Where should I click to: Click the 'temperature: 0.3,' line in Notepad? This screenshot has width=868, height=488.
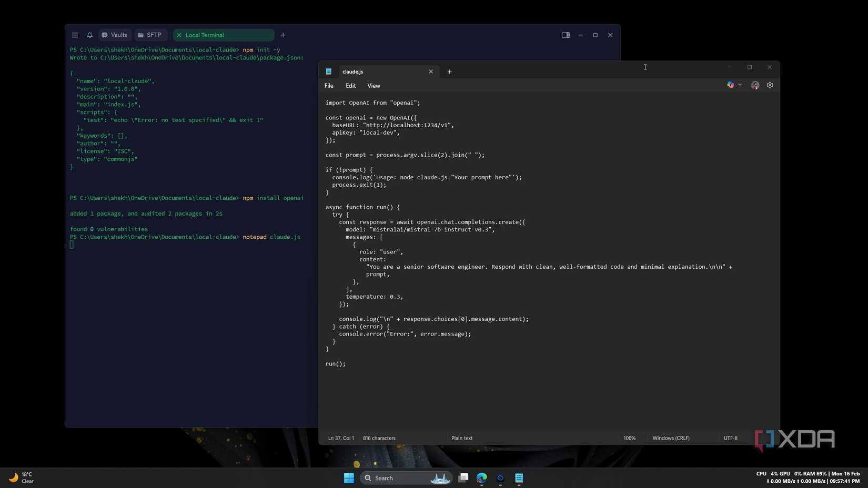(375, 297)
